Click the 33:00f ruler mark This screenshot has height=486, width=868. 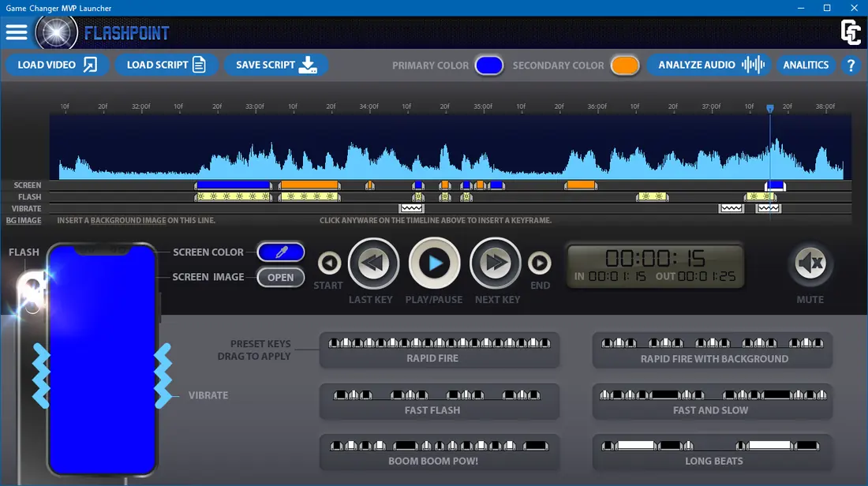tap(255, 107)
